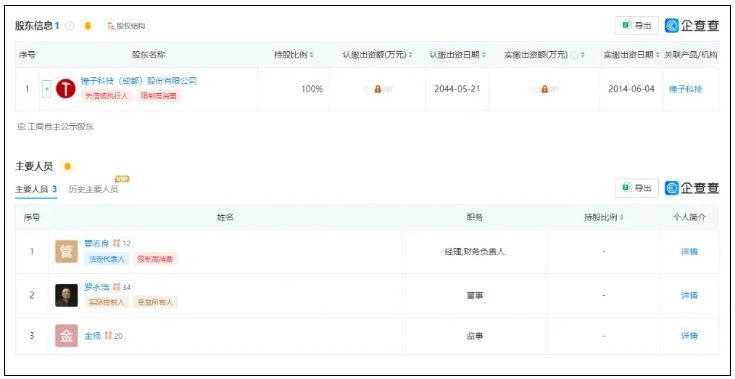Viewport: 735px width, 379px height.
Task: Click the 100% shareholding value
Action: (x=312, y=89)
